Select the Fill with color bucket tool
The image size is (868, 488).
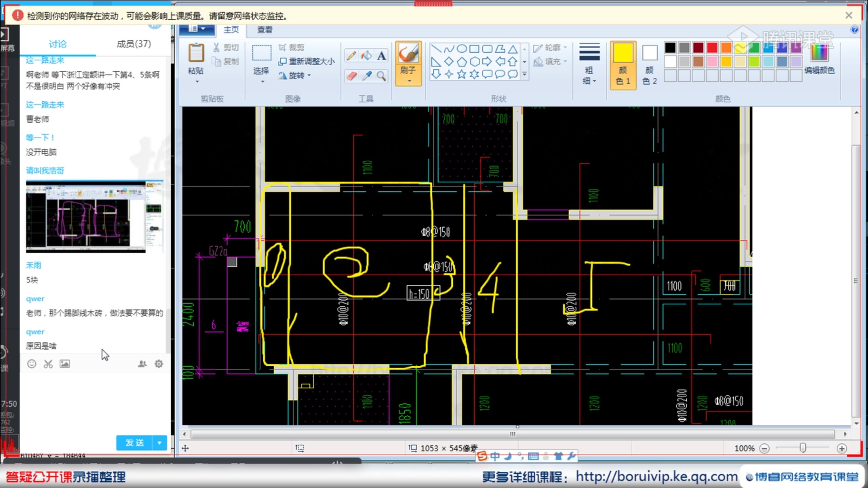[367, 55]
